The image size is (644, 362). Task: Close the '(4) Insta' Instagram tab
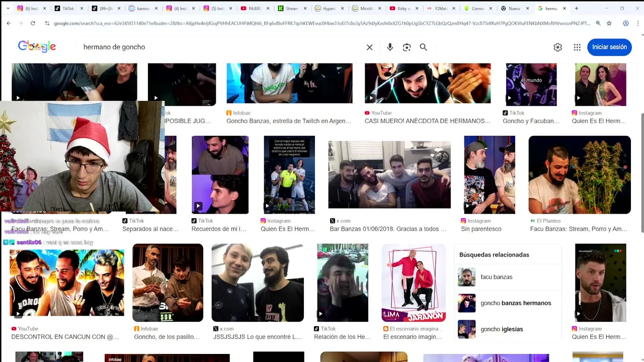coord(194,9)
